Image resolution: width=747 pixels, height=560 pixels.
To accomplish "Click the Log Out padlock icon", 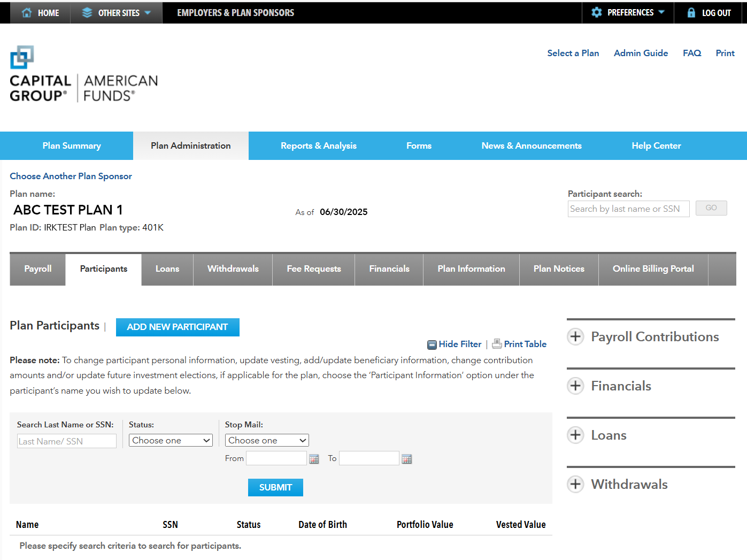I will pos(692,13).
